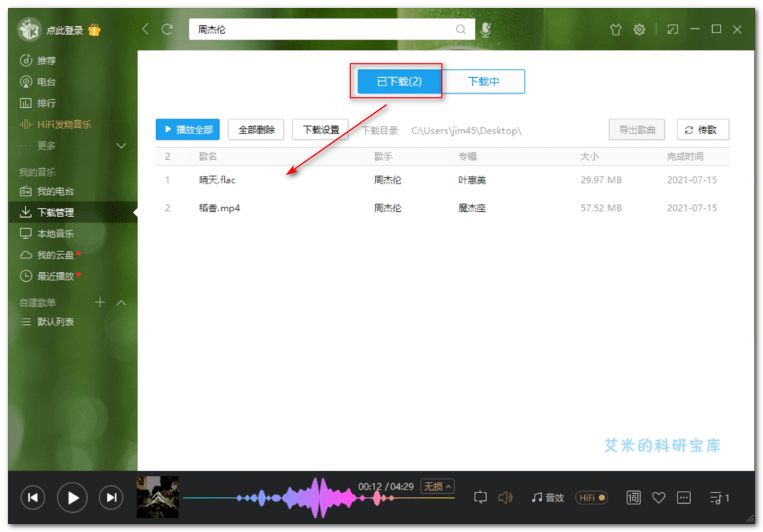The width and height of the screenshot is (763, 532).
Task: Switch to 下载中 tab
Action: coord(483,81)
